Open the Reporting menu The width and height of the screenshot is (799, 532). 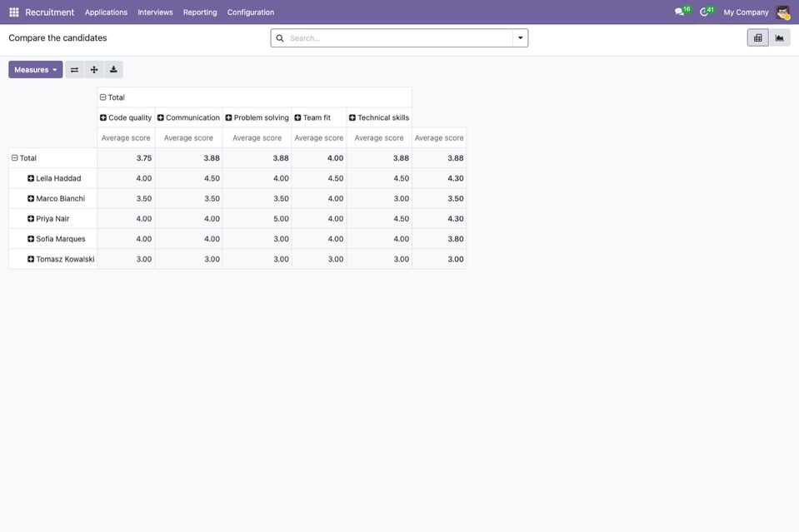pos(200,12)
